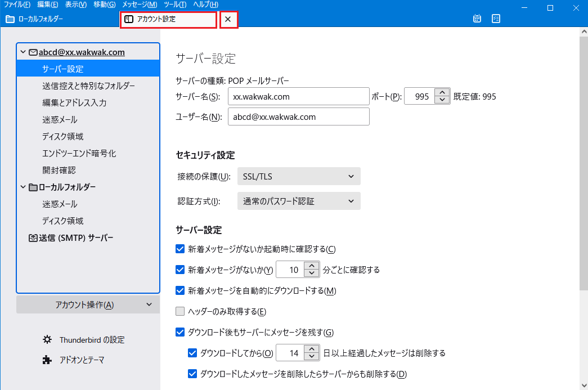Open the 移動(G) menu

(105, 5)
